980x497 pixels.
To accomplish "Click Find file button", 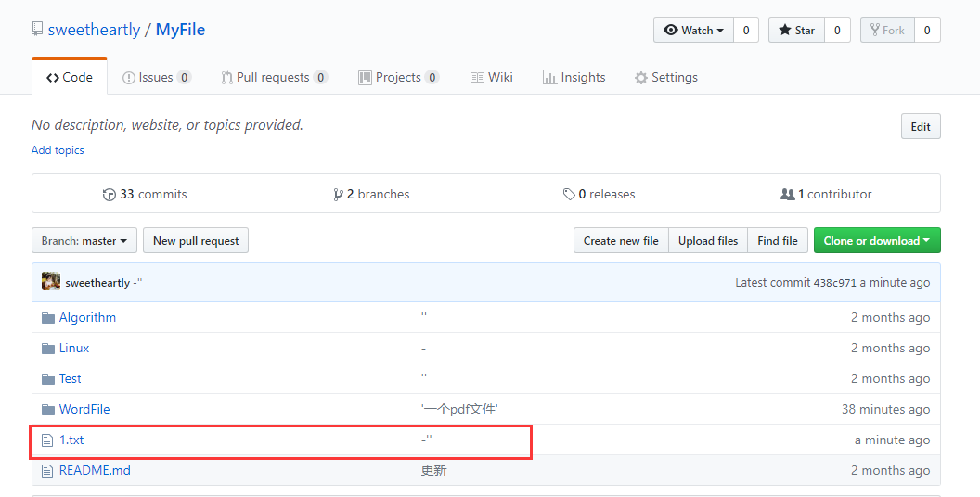I will click(778, 240).
